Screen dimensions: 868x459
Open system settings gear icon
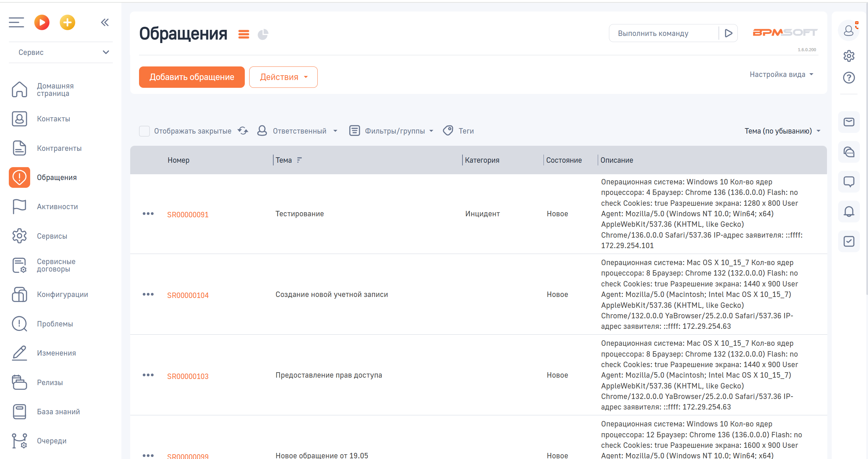click(x=849, y=56)
